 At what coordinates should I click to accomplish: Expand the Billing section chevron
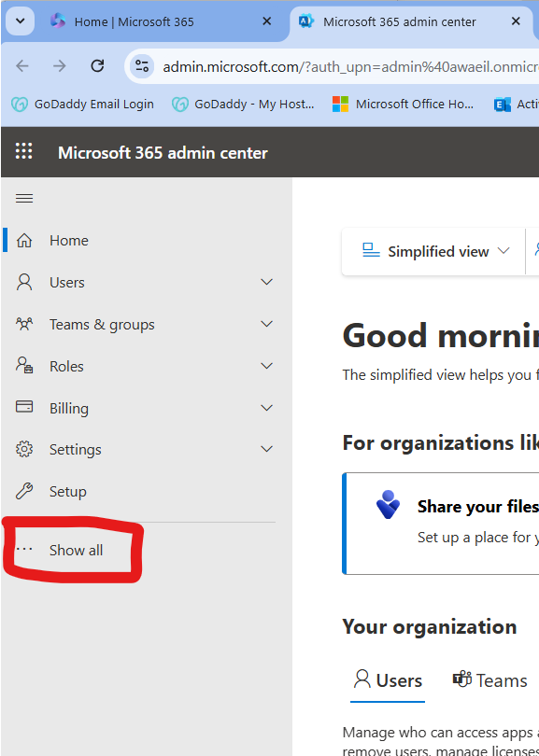[266, 408]
